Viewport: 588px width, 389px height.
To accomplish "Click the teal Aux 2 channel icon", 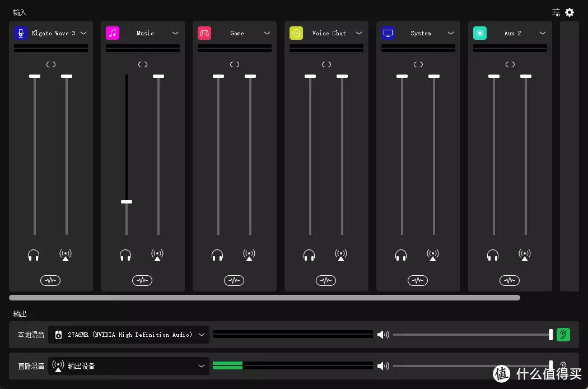I will (x=480, y=33).
